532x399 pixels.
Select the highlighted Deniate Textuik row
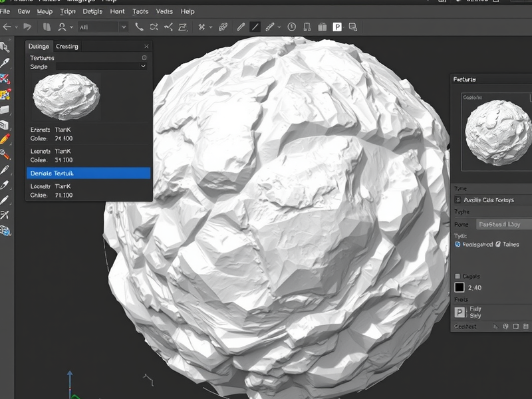pyautogui.click(x=88, y=173)
